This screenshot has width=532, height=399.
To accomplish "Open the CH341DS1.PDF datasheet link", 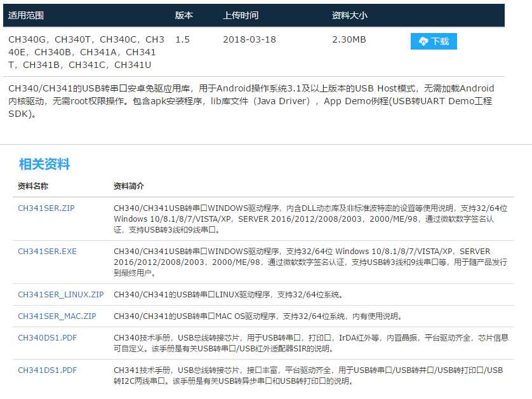I will [x=47, y=370].
